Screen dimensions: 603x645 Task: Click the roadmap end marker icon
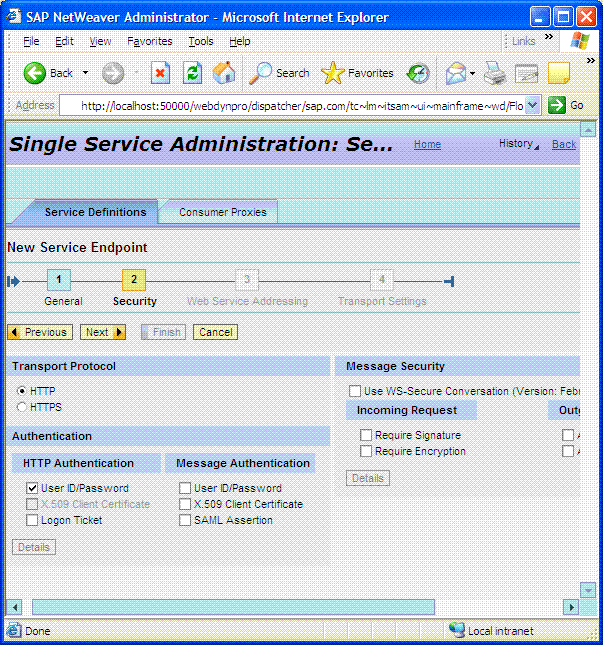(449, 281)
